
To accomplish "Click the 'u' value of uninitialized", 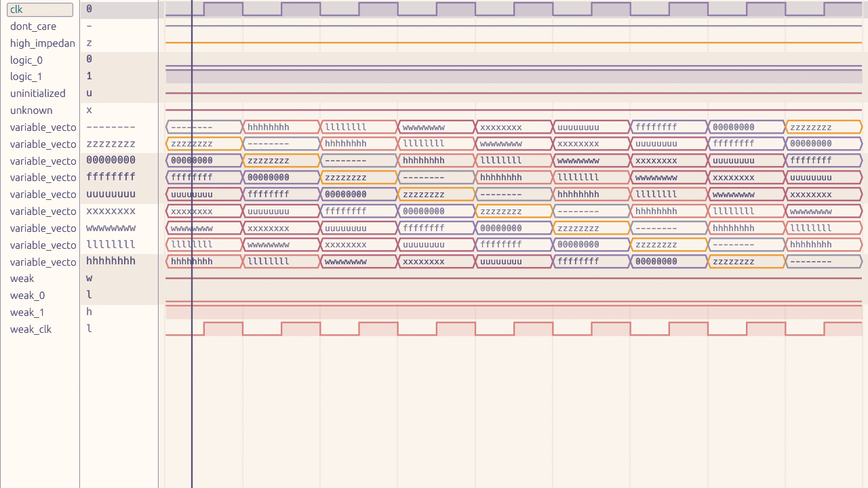I will (89, 94).
